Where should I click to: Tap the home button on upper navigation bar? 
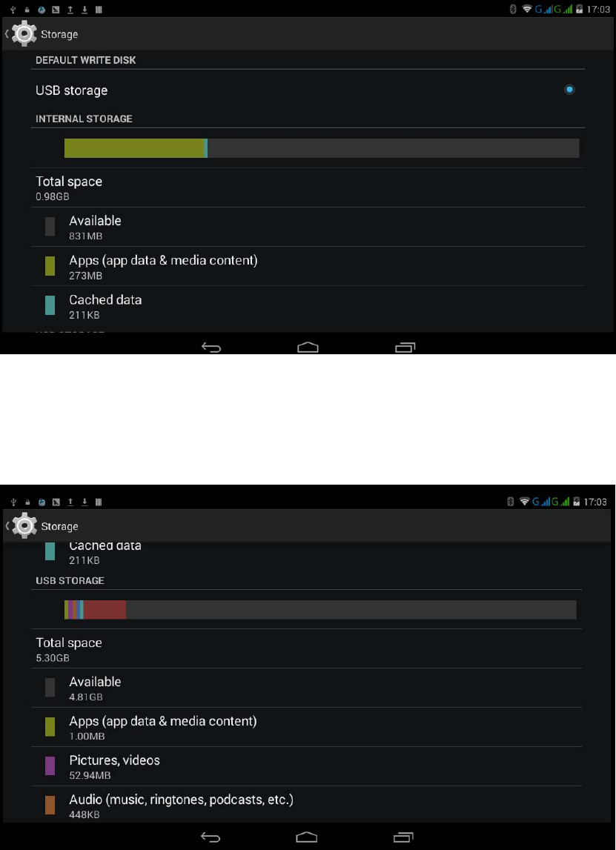pos(308,348)
